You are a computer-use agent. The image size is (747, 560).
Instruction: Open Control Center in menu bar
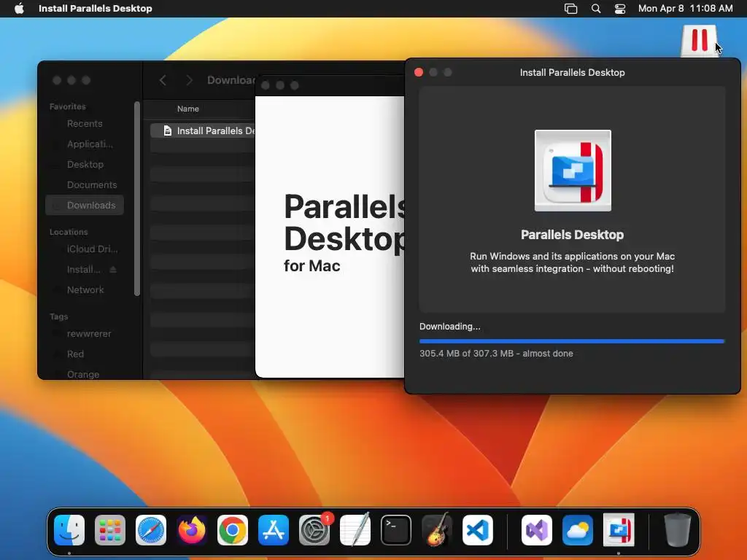tap(620, 9)
